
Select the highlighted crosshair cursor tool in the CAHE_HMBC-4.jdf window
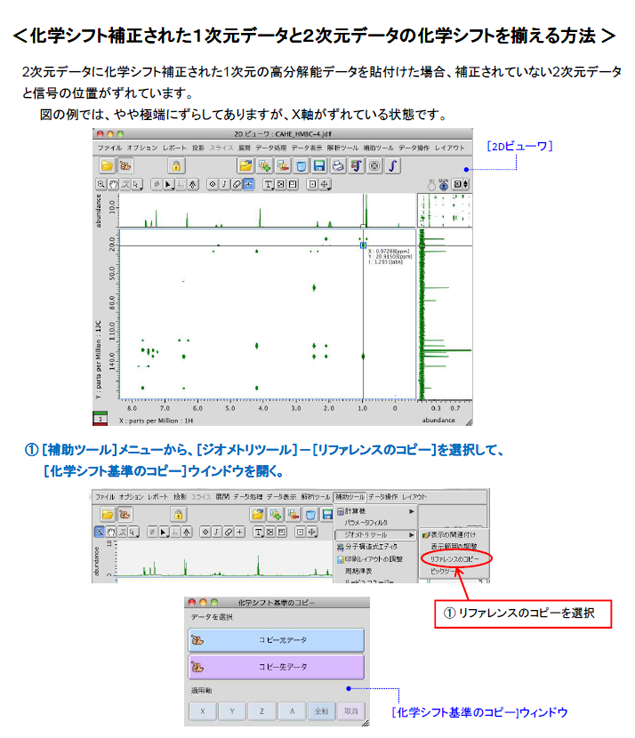click(249, 184)
